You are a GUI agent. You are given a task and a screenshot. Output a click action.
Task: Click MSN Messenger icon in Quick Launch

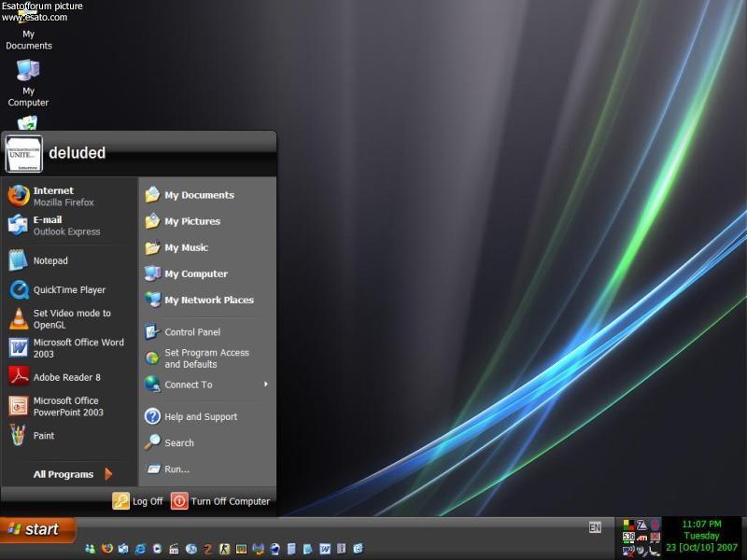point(90,549)
